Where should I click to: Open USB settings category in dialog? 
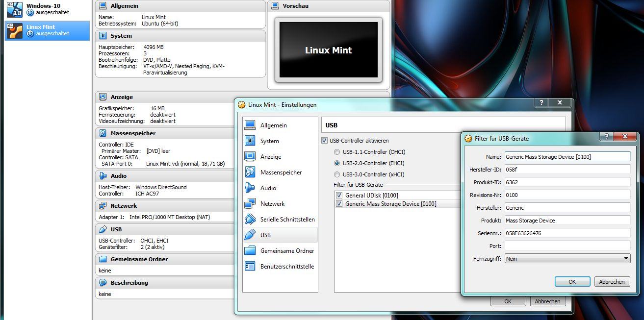coord(281,235)
